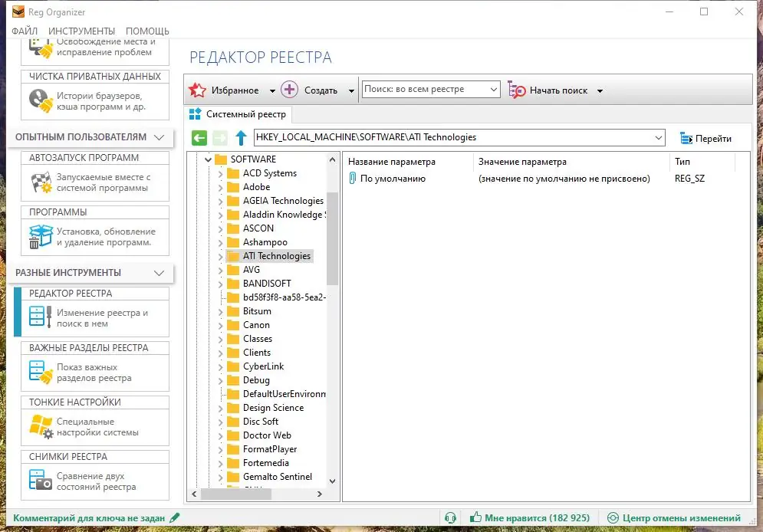Image resolution: width=763 pixels, height=532 pixels.
Task: Select the Gemalto Sentinel key
Action: (278, 477)
